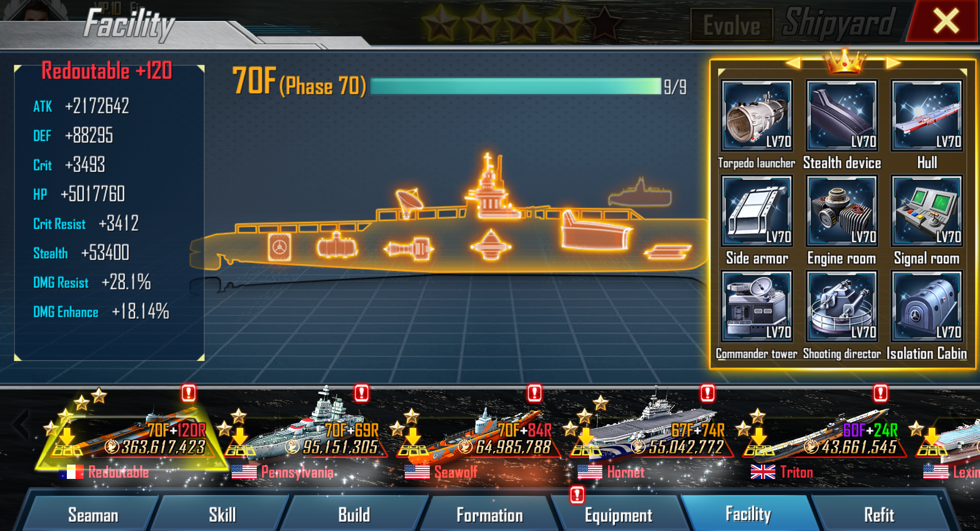Image resolution: width=980 pixels, height=531 pixels.
Task: Select the Hull facility icon
Action: click(x=926, y=115)
